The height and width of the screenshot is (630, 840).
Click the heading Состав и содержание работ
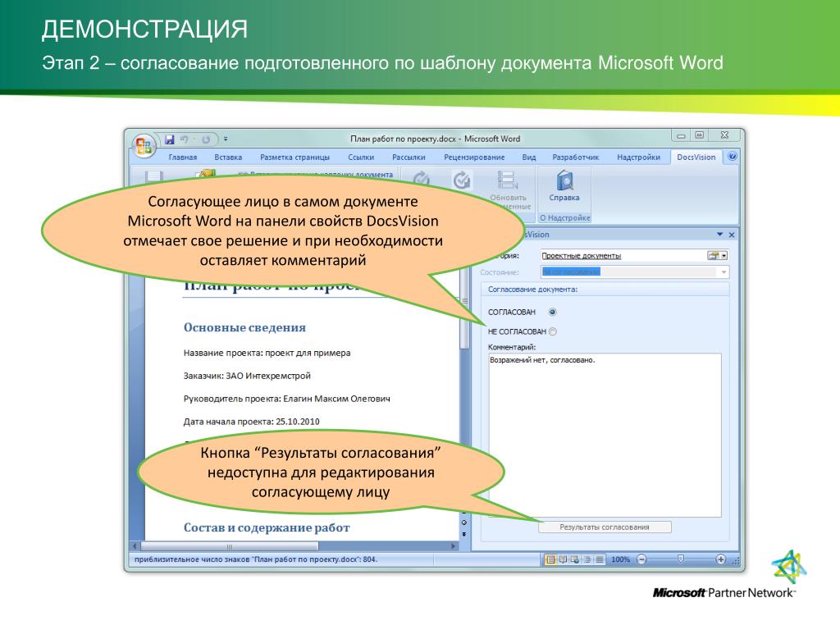267,527
